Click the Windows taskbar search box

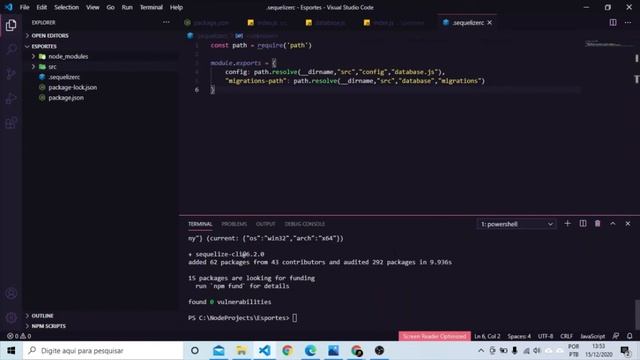tap(103, 351)
